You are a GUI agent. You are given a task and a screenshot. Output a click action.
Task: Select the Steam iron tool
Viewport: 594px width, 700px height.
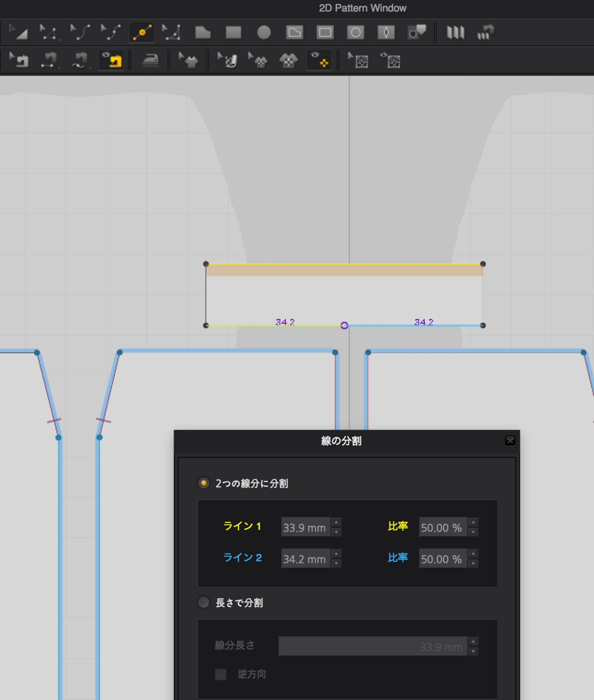click(150, 61)
